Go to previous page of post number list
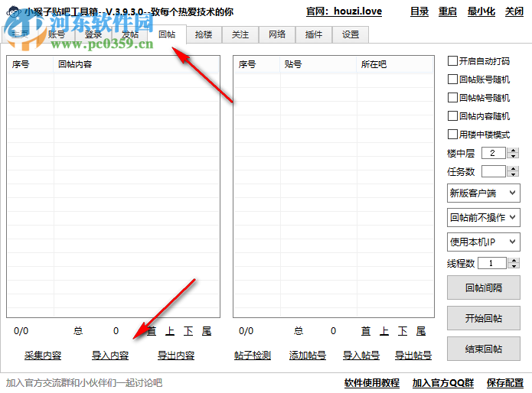The width and height of the screenshot is (532, 393). [x=384, y=331]
